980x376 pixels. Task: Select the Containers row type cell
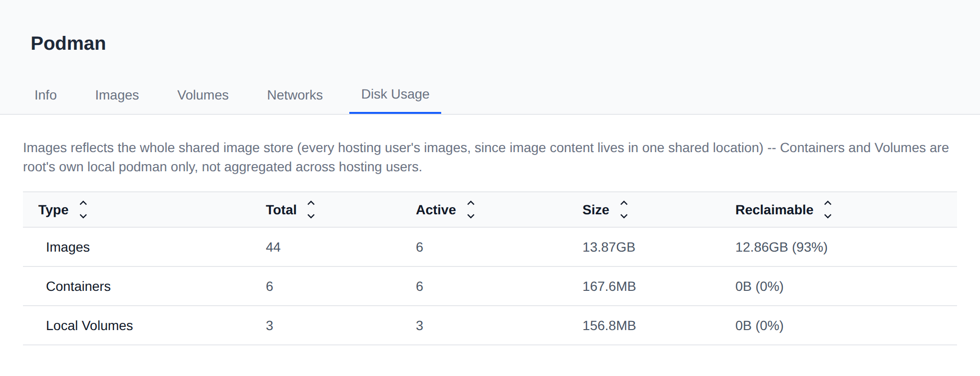(x=78, y=287)
